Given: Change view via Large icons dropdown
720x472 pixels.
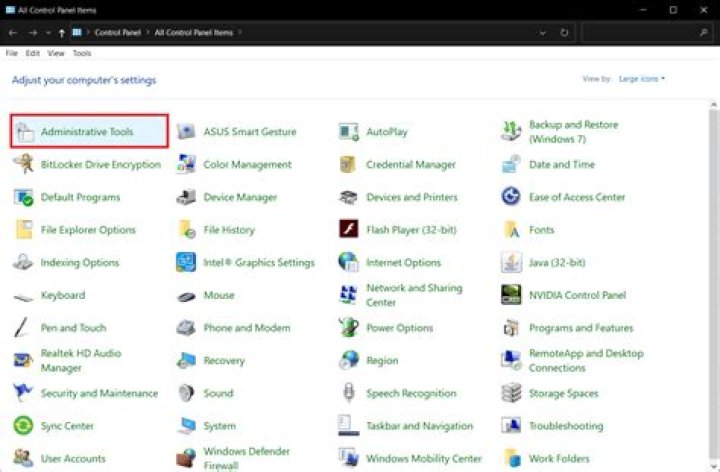Looking at the screenshot, I should click(641, 79).
